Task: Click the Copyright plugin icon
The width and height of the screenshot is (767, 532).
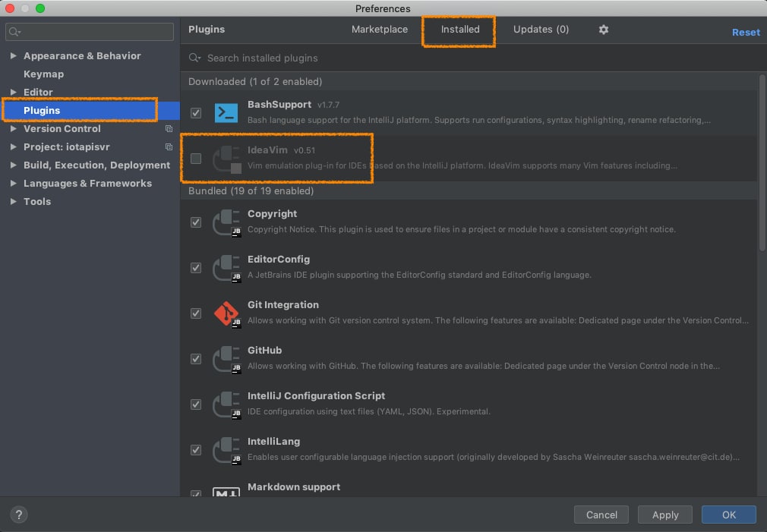Action: (x=226, y=222)
